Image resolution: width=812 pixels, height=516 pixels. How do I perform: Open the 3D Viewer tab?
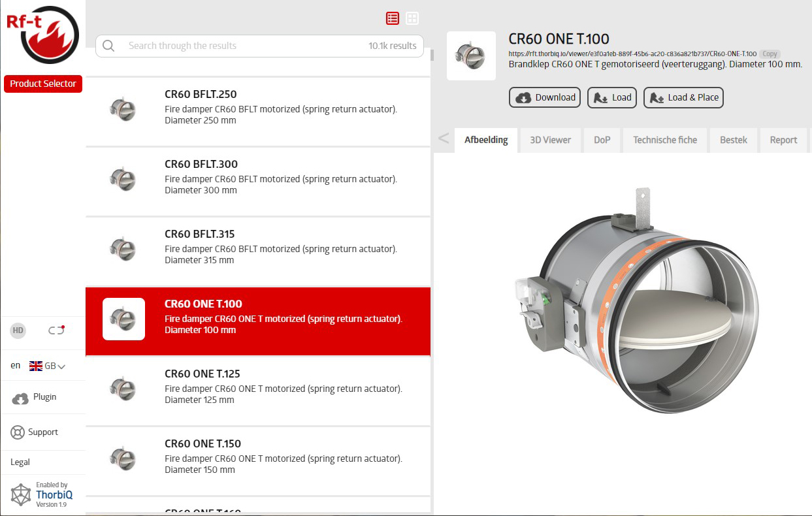[x=550, y=140]
